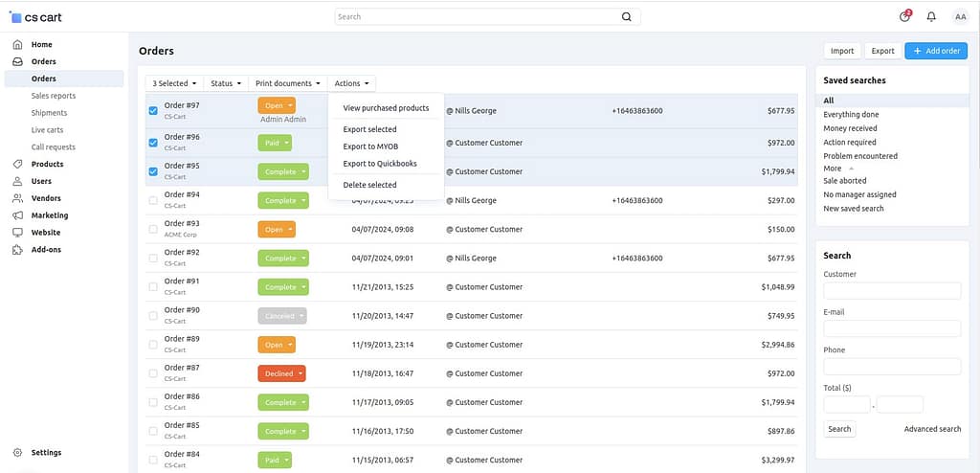980x473 pixels.
Task: Choose Export to MYOB
Action: tap(386, 146)
